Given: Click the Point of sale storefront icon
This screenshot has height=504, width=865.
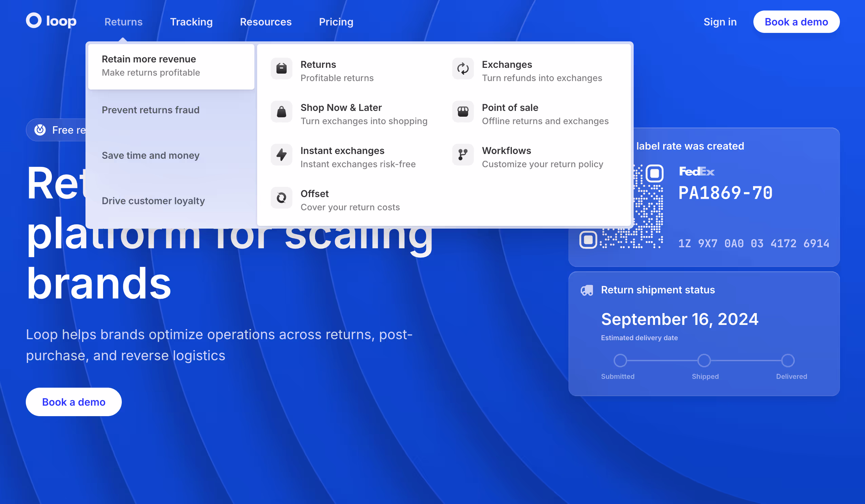Looking at the screenshot, I should [x=463, y=112].
